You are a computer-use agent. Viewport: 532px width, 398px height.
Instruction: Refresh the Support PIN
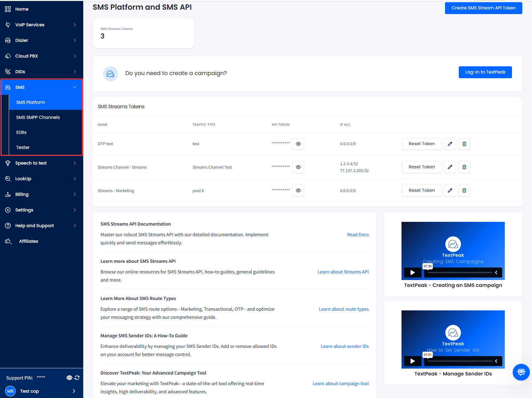tap(77, 378)
